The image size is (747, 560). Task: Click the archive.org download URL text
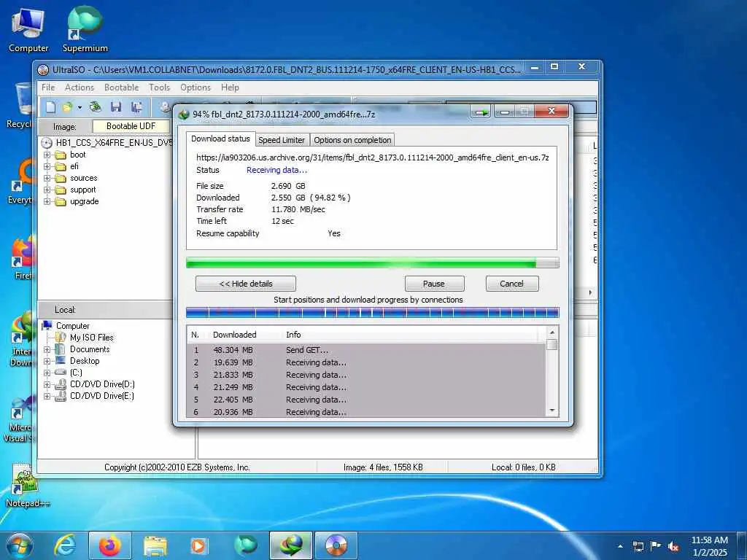(x=373, y=157)
